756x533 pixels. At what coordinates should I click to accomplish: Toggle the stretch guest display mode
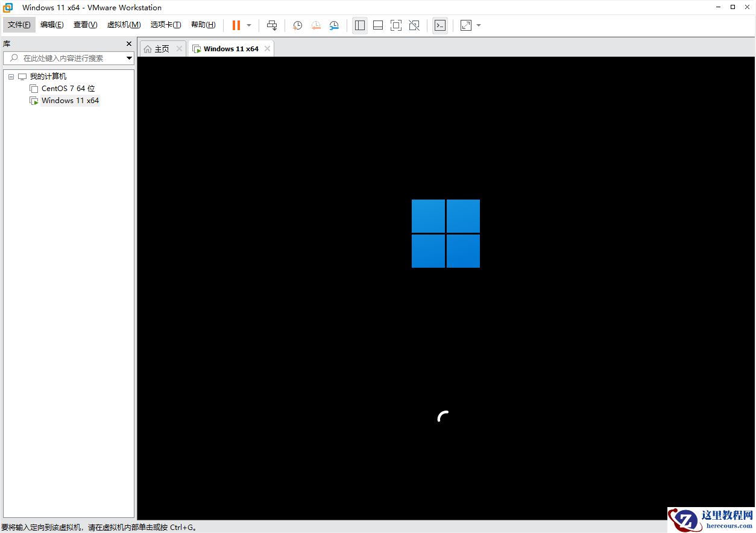(465, 25)
